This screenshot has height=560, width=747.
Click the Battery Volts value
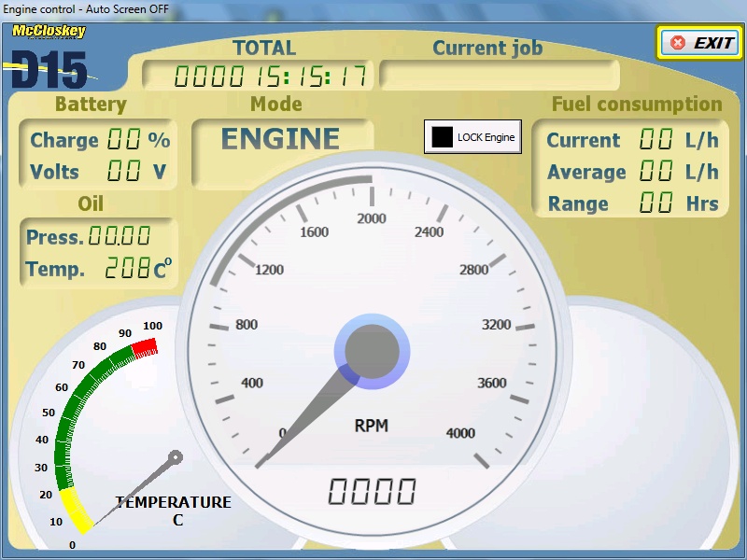[x=124, y=171]
